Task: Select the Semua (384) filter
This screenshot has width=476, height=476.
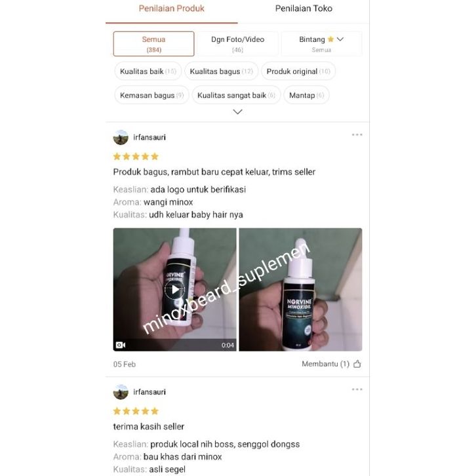Action: click(x=153, y=44)
